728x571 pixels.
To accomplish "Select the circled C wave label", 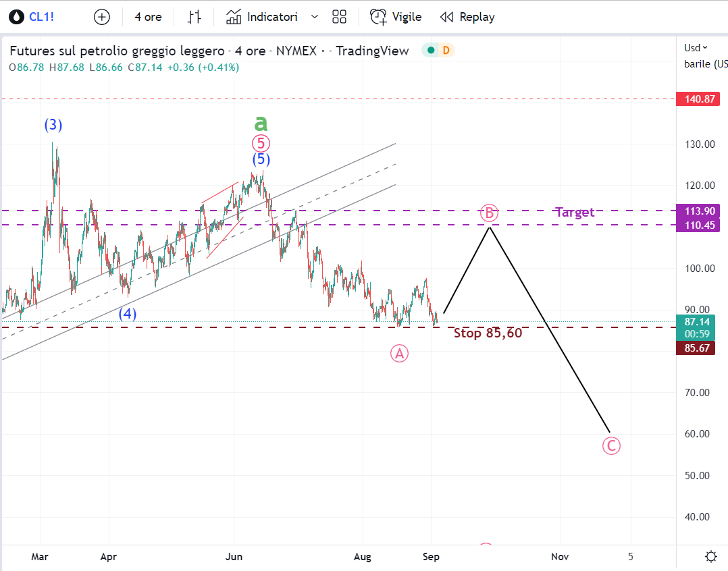I will click(x=611, y=445).
